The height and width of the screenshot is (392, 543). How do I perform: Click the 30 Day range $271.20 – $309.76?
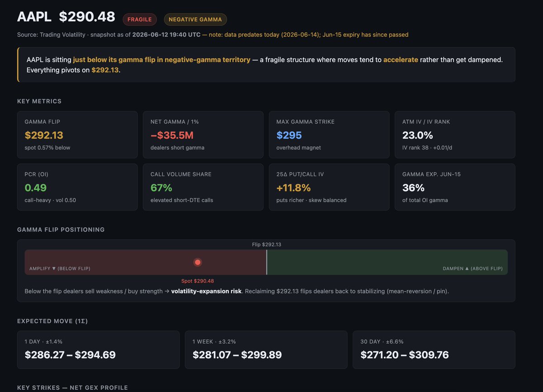pyautogui.click(x=405, y=355)
